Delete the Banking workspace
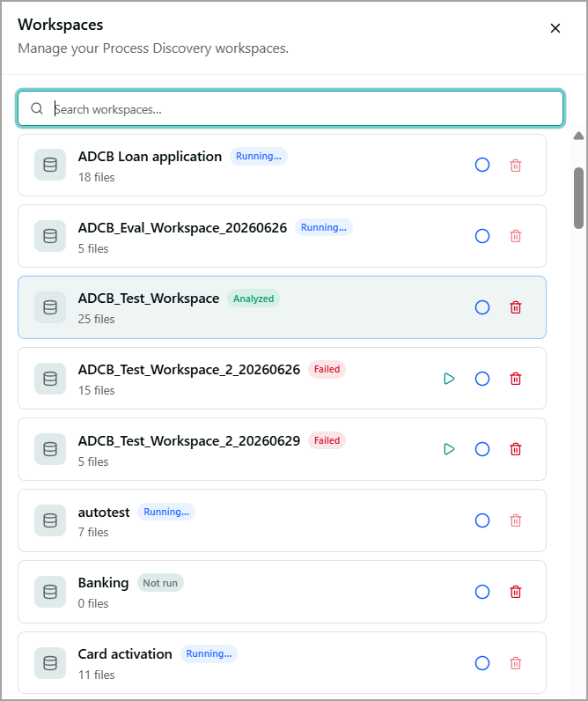 (x=516, y=592)
